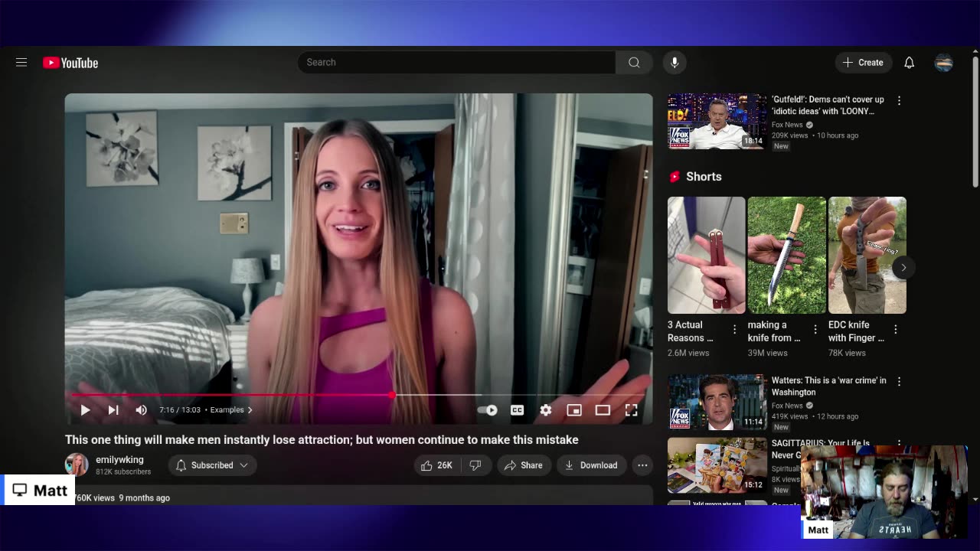This screenshot has height=551, width=980.
Task: Open options for the Gutfeld video
Action: pyautogui.click(x=899, y=100)
